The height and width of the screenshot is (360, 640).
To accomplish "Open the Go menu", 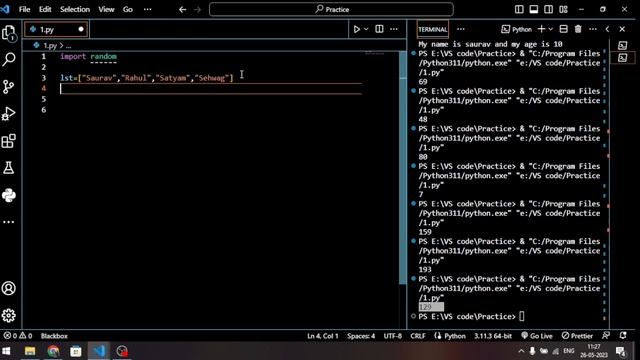I will [128, 9].
